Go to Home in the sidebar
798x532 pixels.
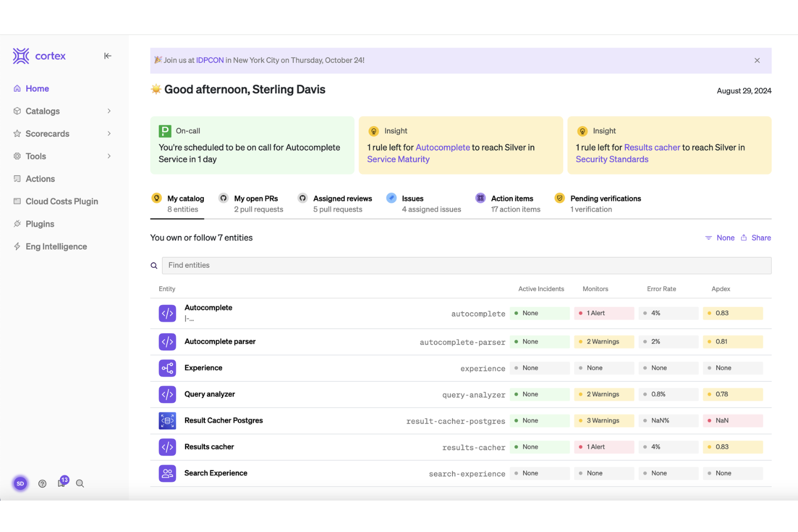(x=37, y=88)
